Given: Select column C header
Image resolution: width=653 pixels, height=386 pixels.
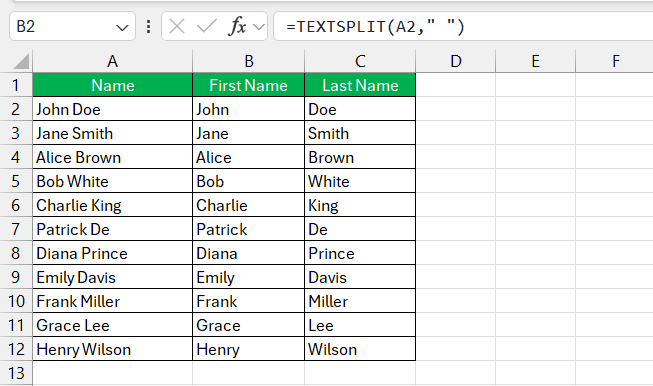Looking at the screenshot, I should click(360, 61).
